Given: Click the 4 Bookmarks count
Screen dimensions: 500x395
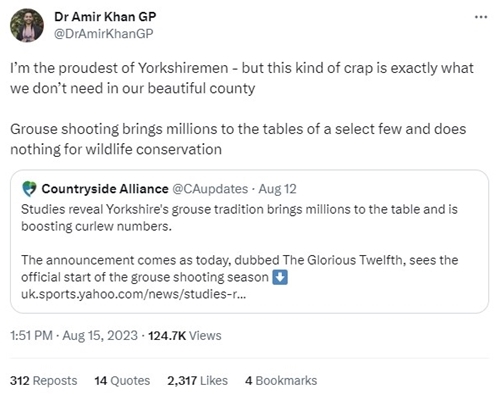Looking at the screenshot, I should point(281,380).
